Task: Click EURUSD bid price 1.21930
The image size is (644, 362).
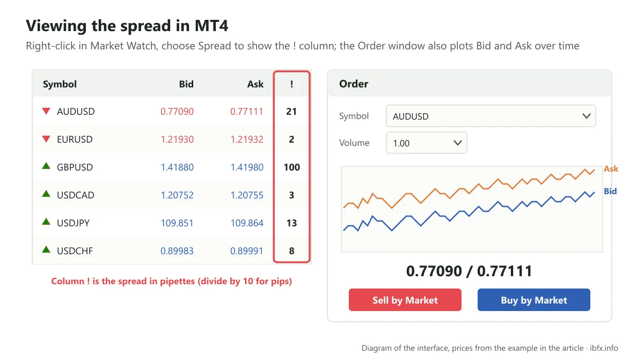Action: pos(177,139)
